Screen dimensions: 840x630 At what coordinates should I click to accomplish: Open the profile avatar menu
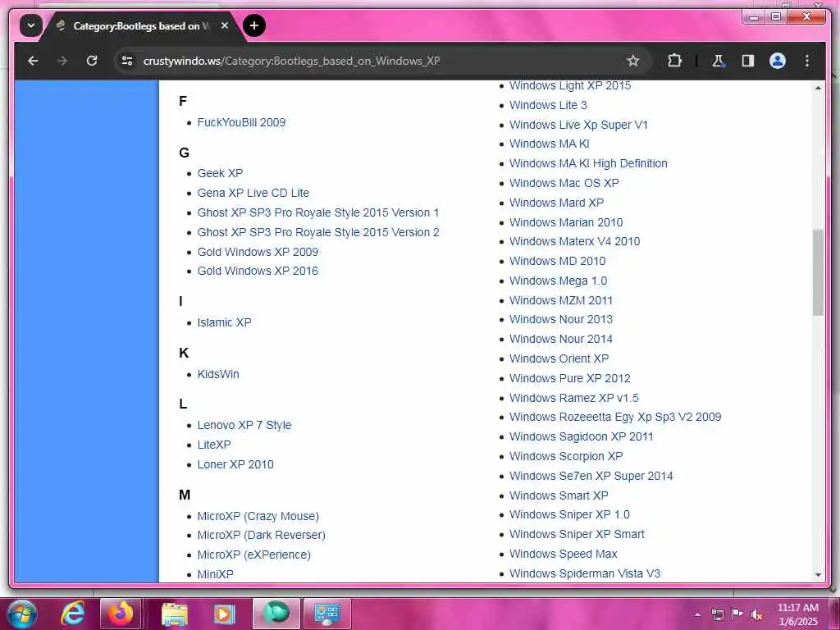pyautogui.click(x=778, y=61)
